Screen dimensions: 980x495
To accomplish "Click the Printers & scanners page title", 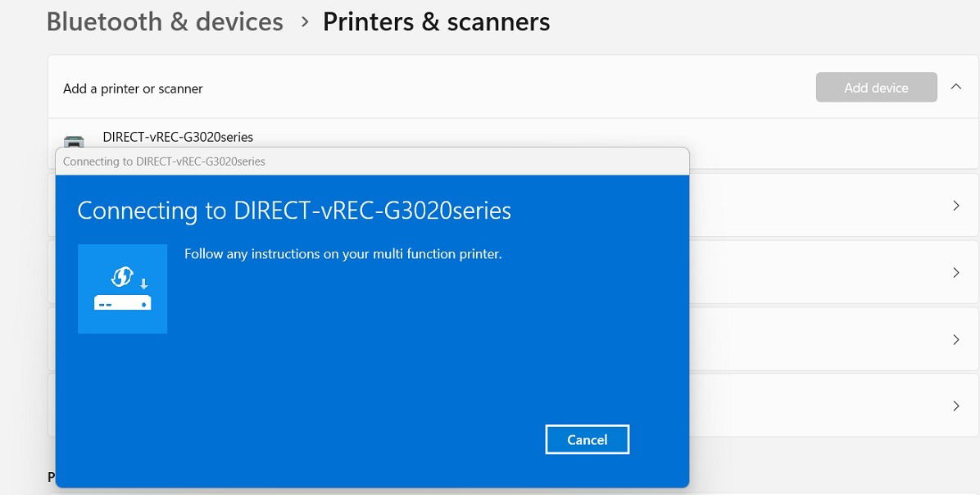I will [x=436, y=22].
